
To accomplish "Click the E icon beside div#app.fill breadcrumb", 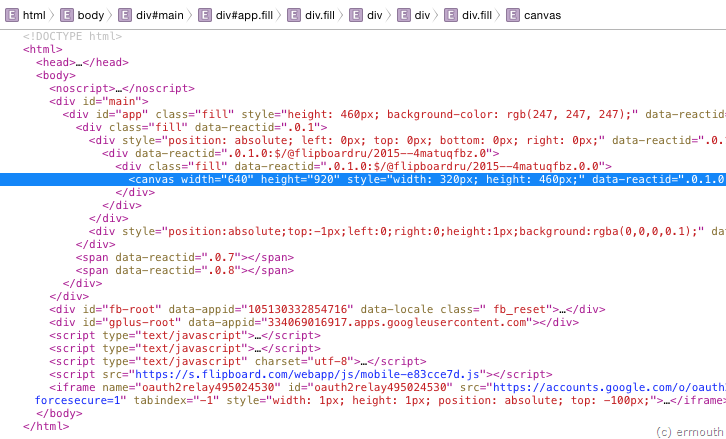I will [204, 16].
